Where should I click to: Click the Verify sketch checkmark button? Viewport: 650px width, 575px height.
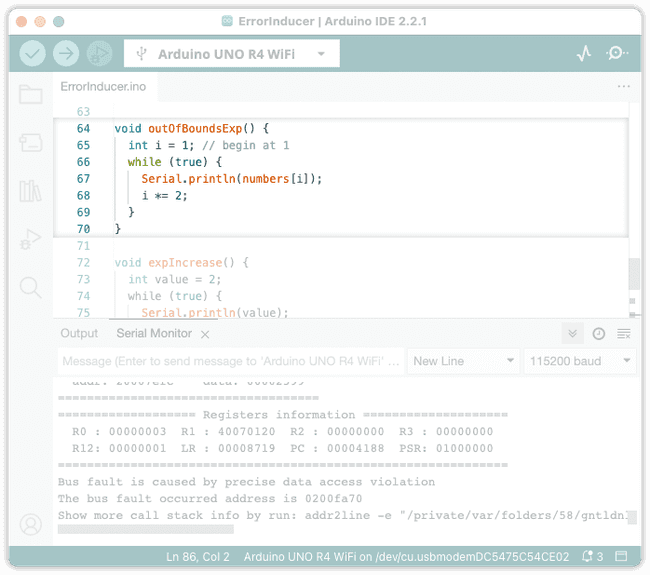pos(33,53)
